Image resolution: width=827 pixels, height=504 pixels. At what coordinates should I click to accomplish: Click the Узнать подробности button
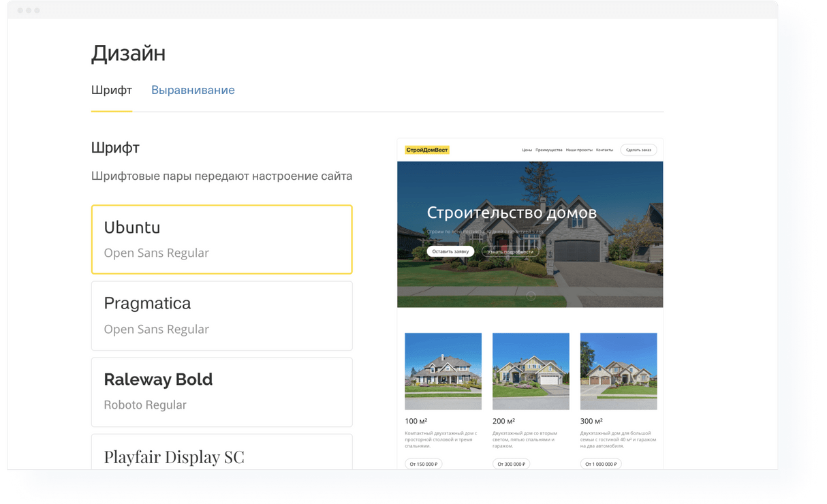(x=510, y=251)
